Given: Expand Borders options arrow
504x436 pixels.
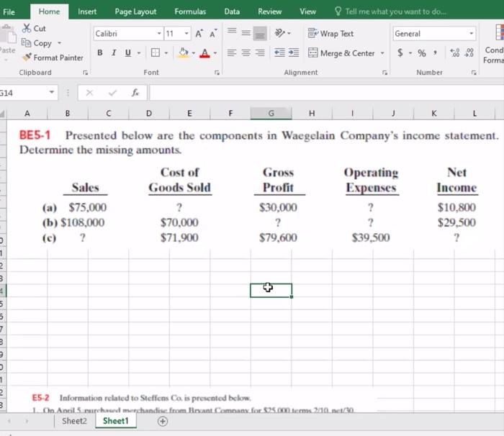Looking at the screenshot, I should click(x=166, y=53).
